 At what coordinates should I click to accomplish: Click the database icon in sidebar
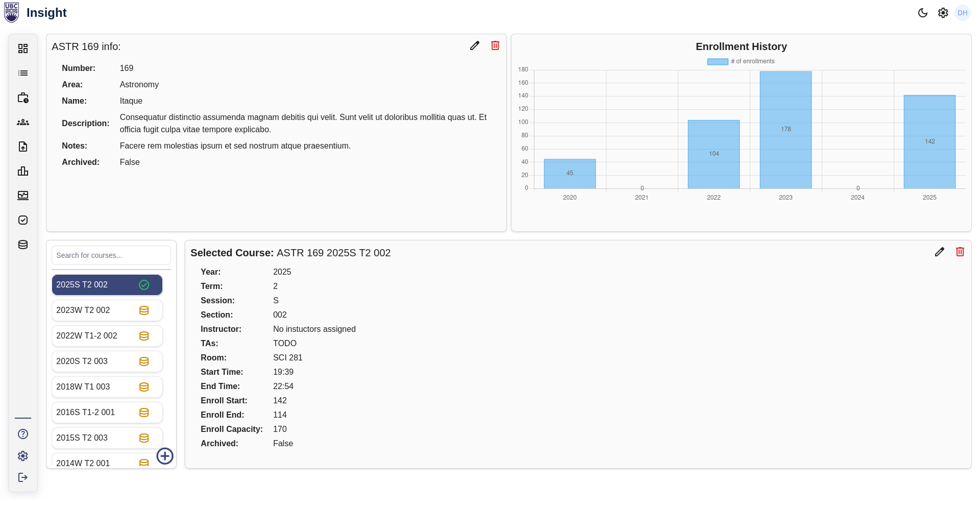(x=23, y=245)
